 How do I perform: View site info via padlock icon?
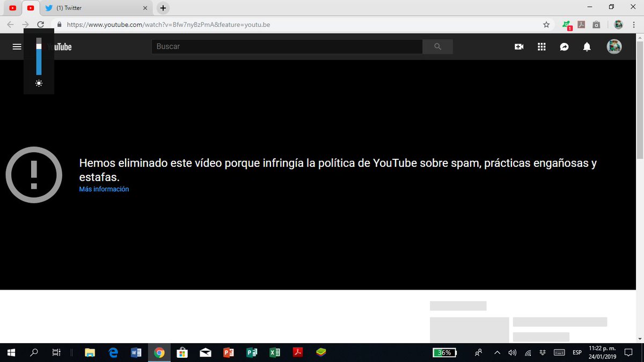point(59,24)
